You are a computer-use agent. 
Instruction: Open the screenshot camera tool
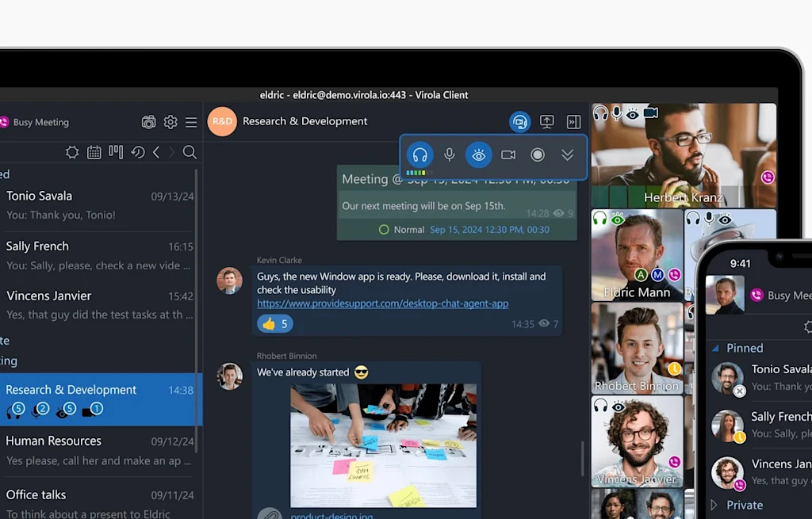pos(148,122)
